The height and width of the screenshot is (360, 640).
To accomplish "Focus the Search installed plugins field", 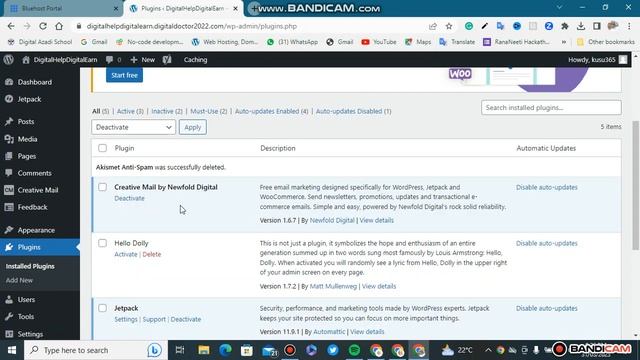I will (551, 108).
